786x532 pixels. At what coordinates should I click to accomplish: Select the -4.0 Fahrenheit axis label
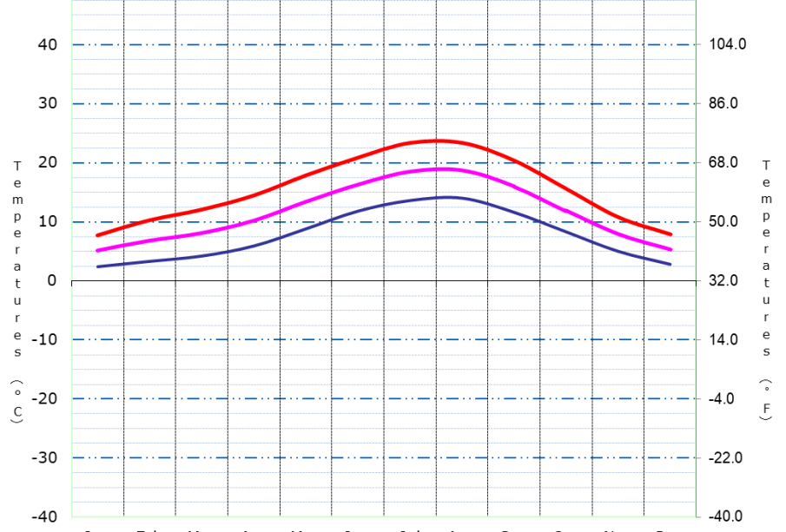pyautogui.click(x=725, y=398)
